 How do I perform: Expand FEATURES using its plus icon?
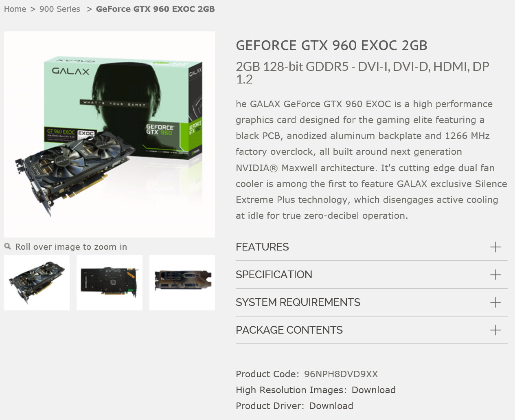coord(495,247)
